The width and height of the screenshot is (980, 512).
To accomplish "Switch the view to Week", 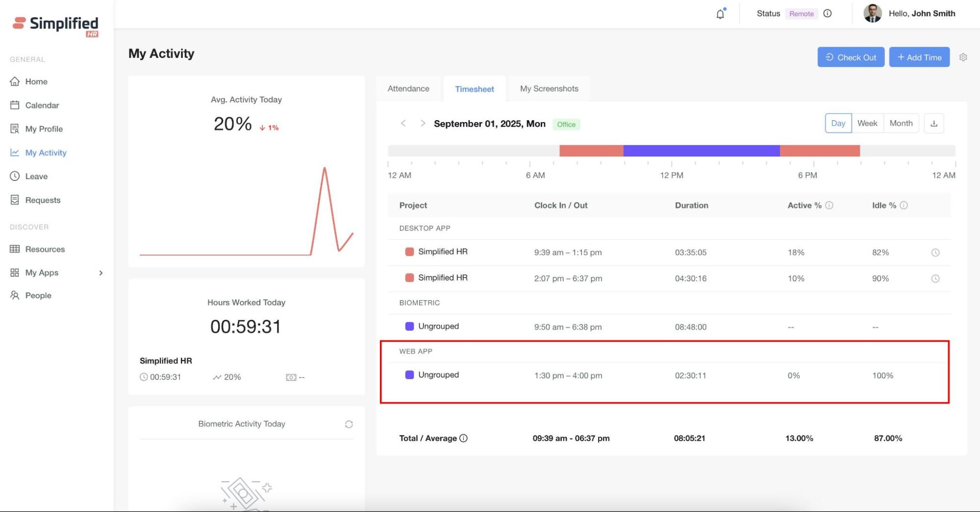I will click(x=867, y=124).
